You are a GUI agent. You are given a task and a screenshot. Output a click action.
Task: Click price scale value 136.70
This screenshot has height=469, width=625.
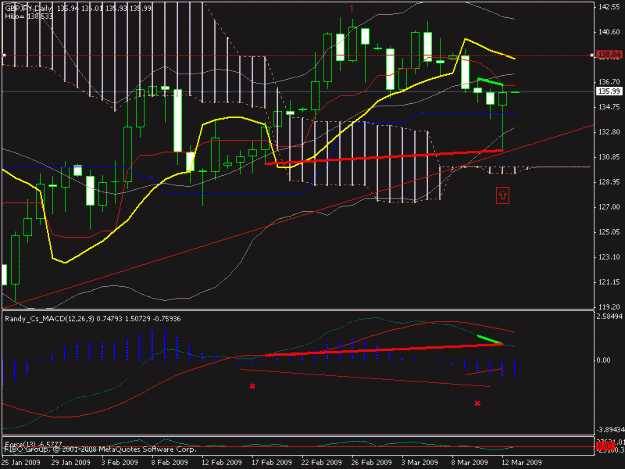(609, 82)
